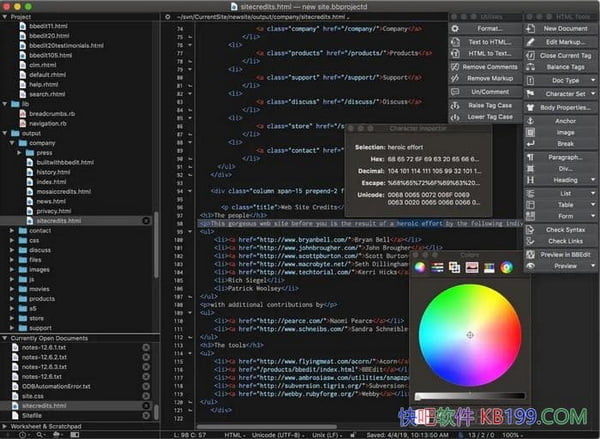Click the Check Syntax button

click(x=565, y=230)
